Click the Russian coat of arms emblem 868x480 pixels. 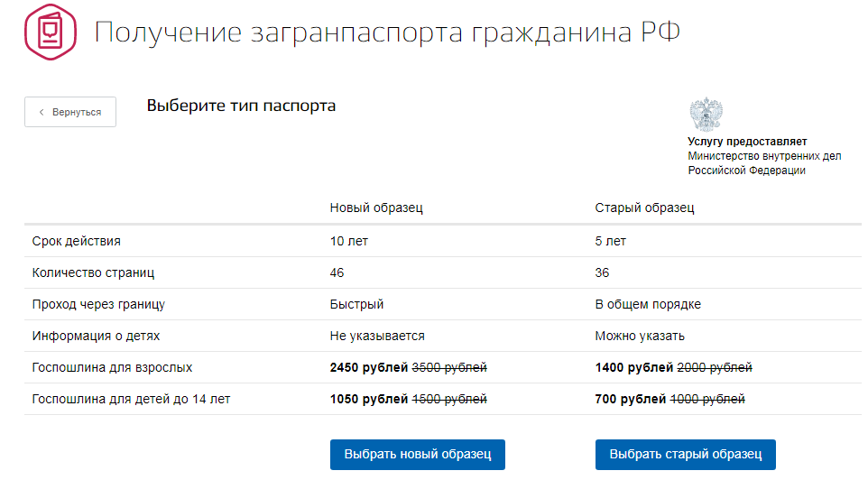[706, 114]
